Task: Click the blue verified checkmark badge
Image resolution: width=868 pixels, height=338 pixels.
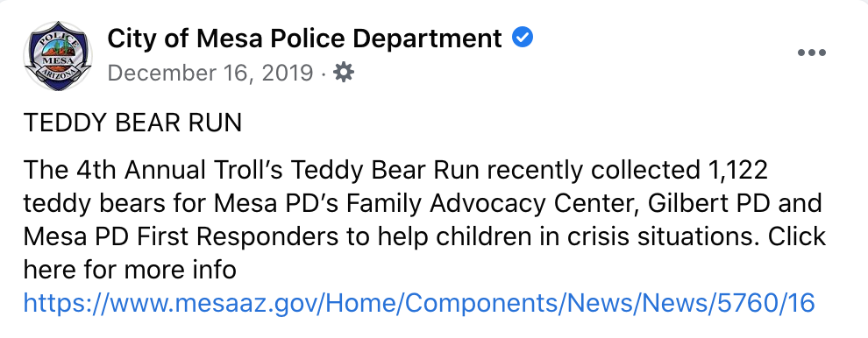Action: click(x=522, y=39)
